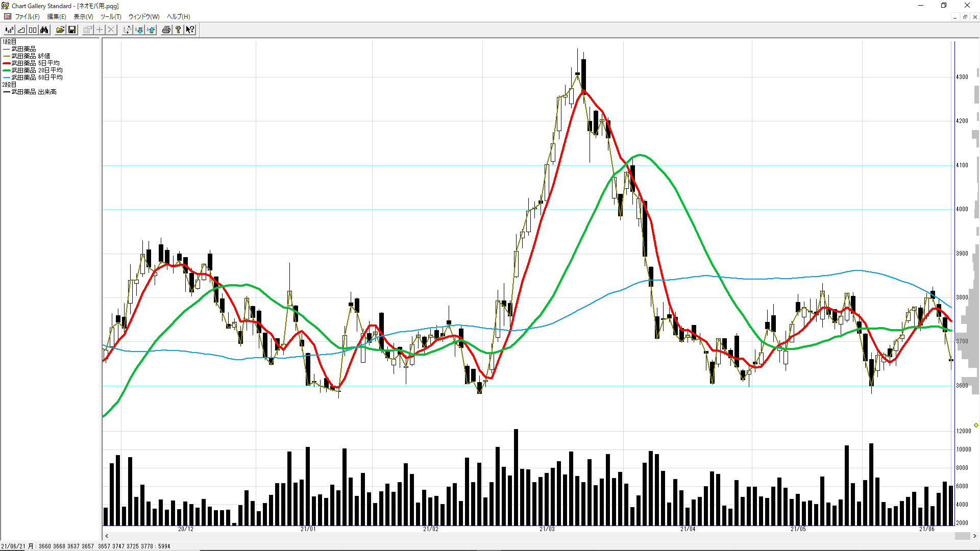Viewport: 980px width, 551px height.
Task: Click the horizontal scrollbar left arrow
Action: click(x=107, y=536)
